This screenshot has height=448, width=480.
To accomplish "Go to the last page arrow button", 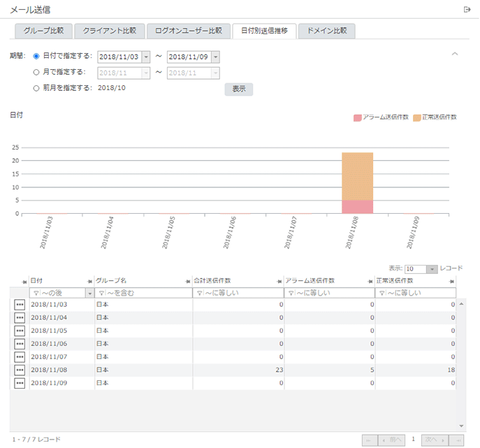I will pyautogui.click(x=456, y=440).
